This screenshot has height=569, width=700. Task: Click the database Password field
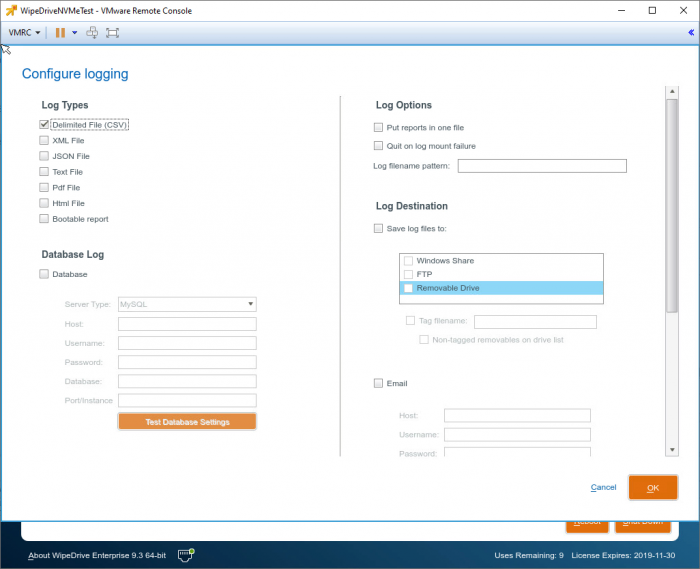click(187, 362)
